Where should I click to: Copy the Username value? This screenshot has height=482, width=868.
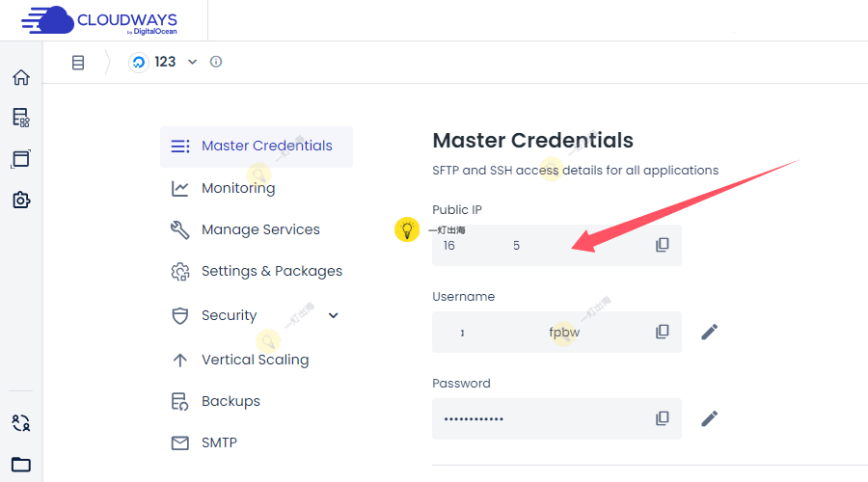pos(662,332)
